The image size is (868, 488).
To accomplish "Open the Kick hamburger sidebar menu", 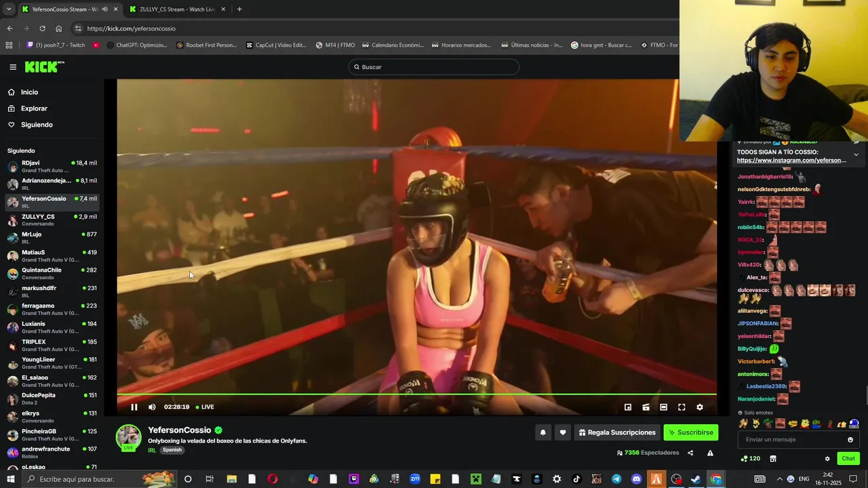I will pos(13,67).
